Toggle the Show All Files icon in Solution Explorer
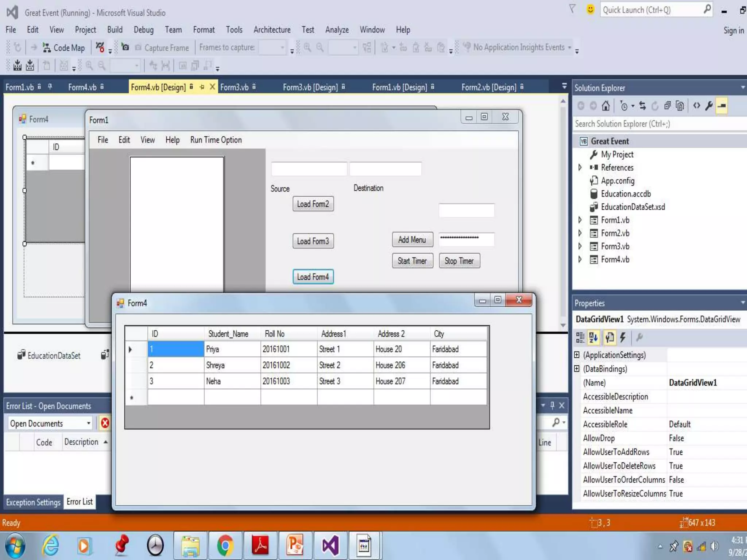 click(679, 106)
